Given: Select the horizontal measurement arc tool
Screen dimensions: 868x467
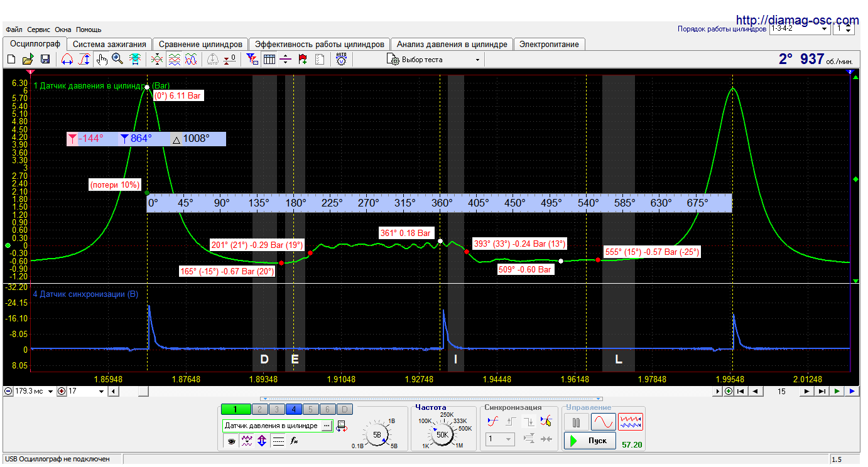Looking at the screenshot, I should (x=67, y=59).
